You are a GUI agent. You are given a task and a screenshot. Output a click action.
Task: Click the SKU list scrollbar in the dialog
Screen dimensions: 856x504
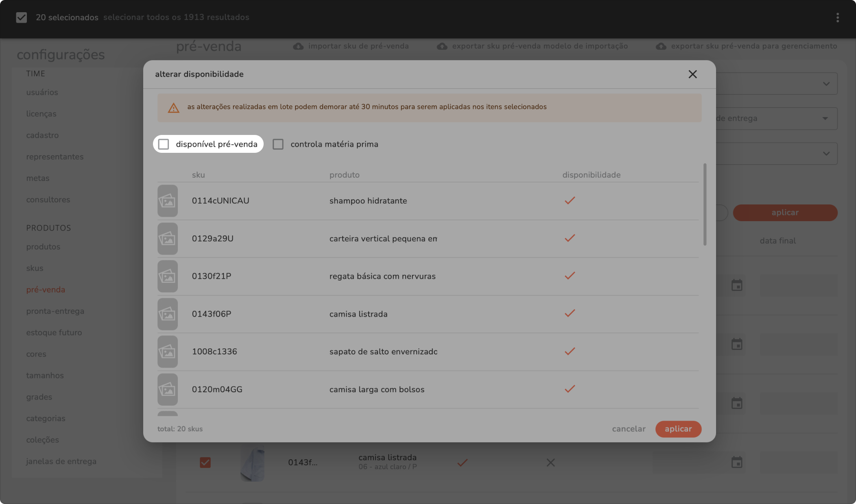(x=705, y=205)
